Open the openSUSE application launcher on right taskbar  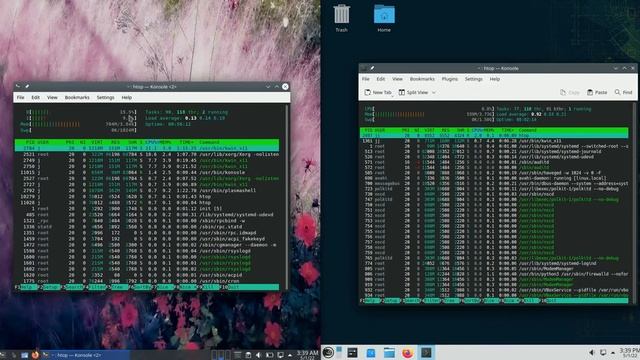click(328, 352)
